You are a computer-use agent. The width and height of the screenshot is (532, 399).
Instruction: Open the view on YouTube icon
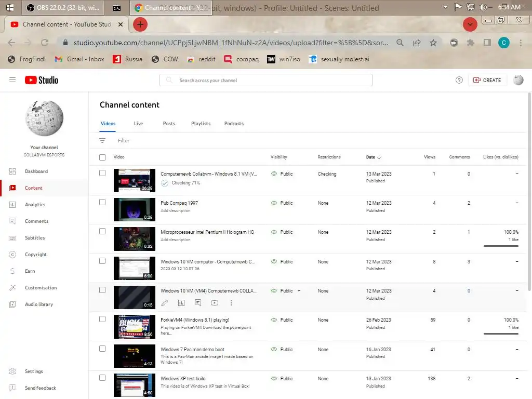point(215,303)
